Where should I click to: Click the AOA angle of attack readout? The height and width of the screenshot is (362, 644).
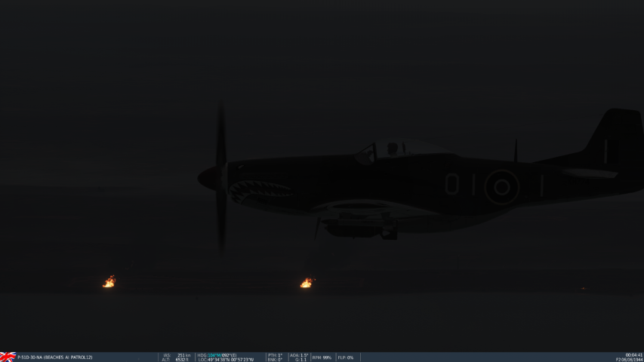click(x=299, y=355)
